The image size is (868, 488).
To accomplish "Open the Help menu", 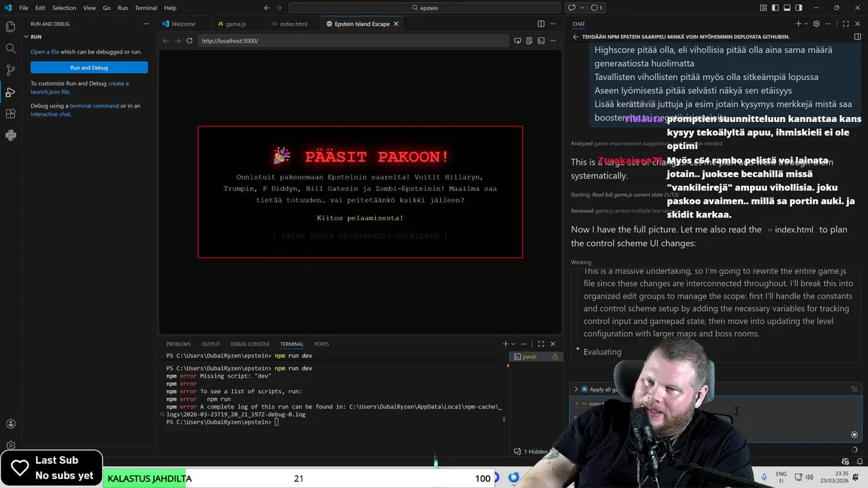I will click(170, 7).
